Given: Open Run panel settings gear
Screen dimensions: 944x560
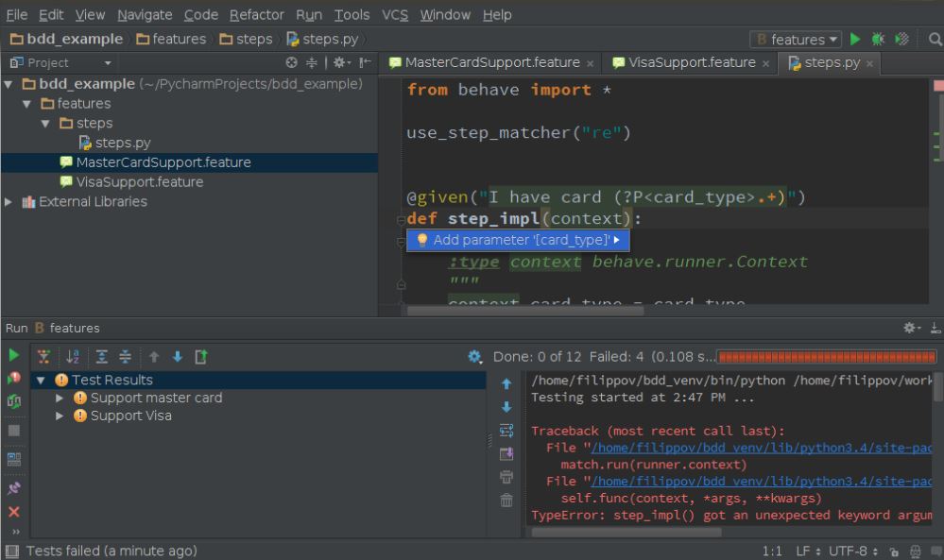Looking at the screenshot, I should [x=912, y=328].
